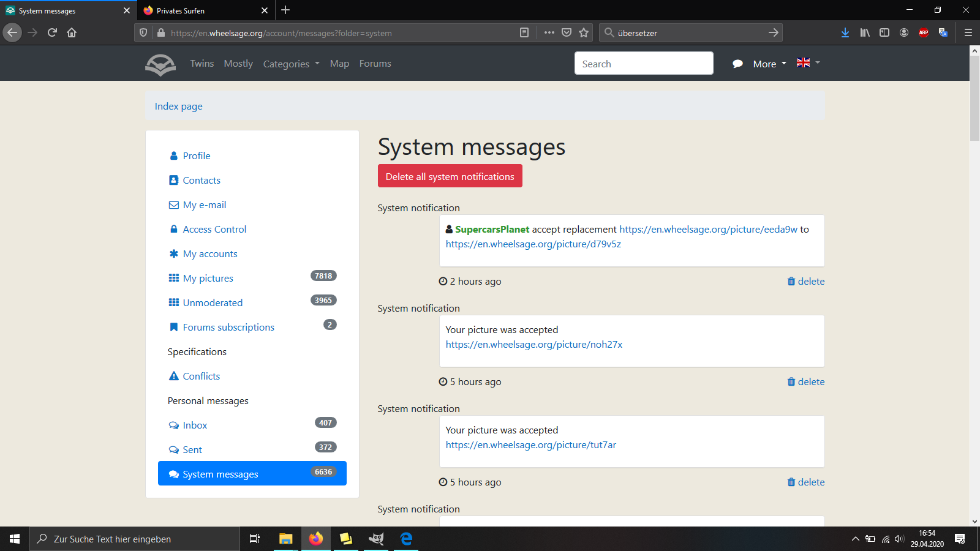Open Microsoft Edge from the taskbar
980x551 pixels.
point(406,539)
